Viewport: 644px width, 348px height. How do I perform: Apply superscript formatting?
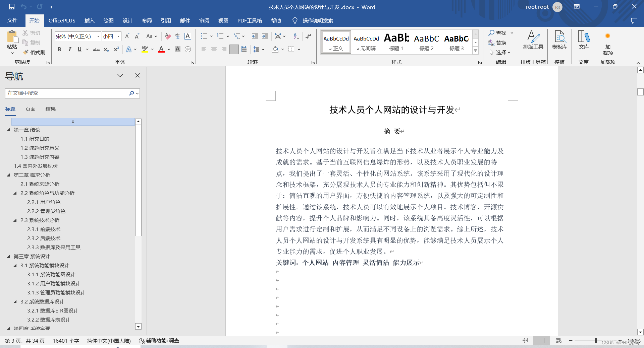tap(116, 50)
